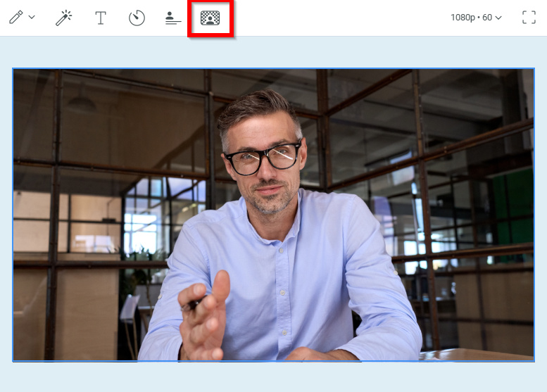Select the pencil draw tool

15,18
